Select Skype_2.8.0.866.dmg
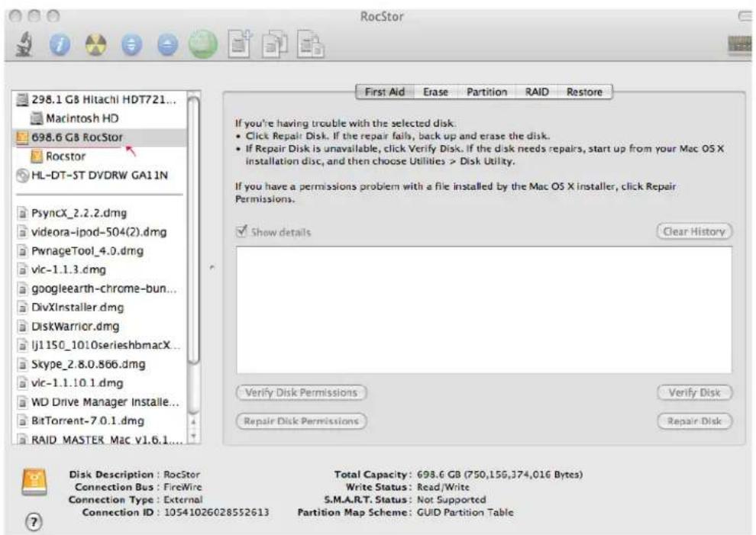The image size is (756, 535). [99, 364]
